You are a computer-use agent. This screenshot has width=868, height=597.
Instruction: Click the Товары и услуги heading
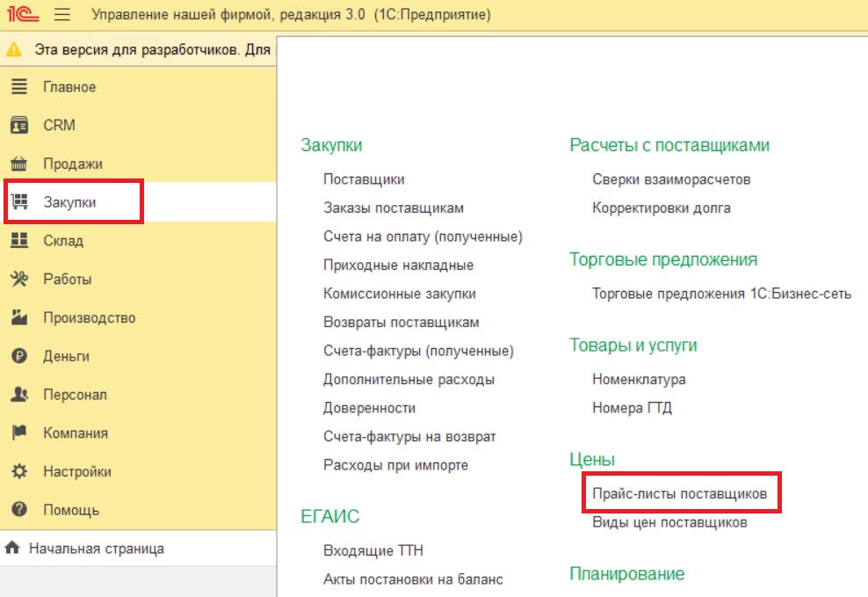pyautogui.click(x=633, y=345)
